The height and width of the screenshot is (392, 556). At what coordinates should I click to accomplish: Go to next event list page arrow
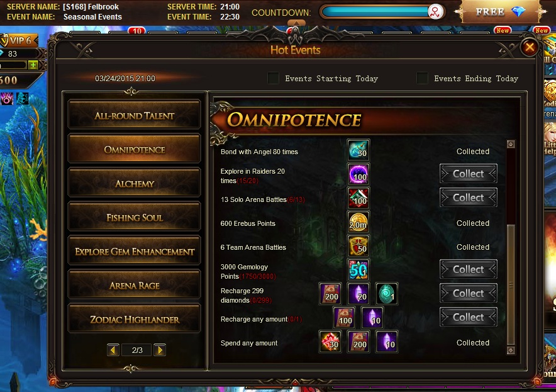click(x=160, y=350)
